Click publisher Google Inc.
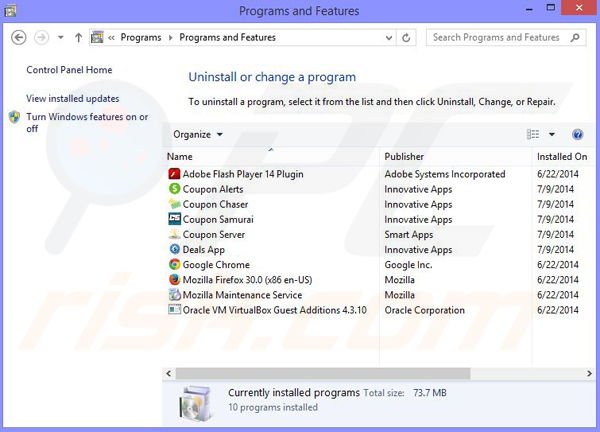The height and width of the screenshot is (432, 600). [x=408, y=265]
